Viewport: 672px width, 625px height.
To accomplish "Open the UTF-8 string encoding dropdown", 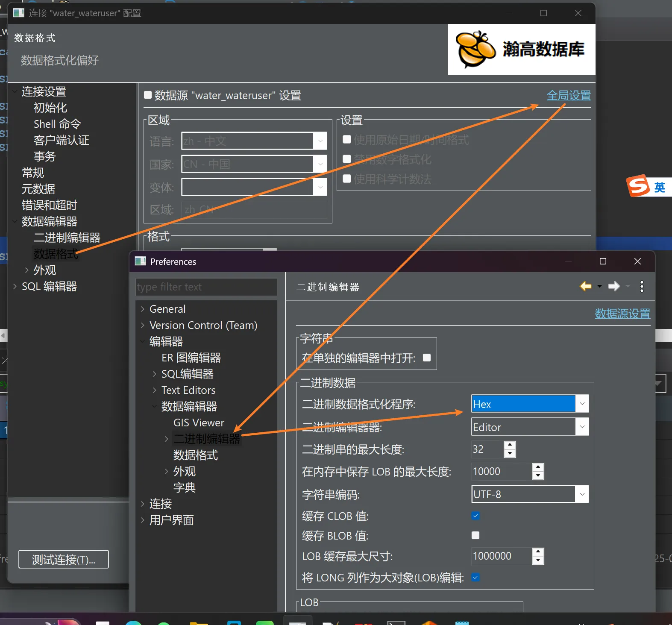I will tap(582, 494).
